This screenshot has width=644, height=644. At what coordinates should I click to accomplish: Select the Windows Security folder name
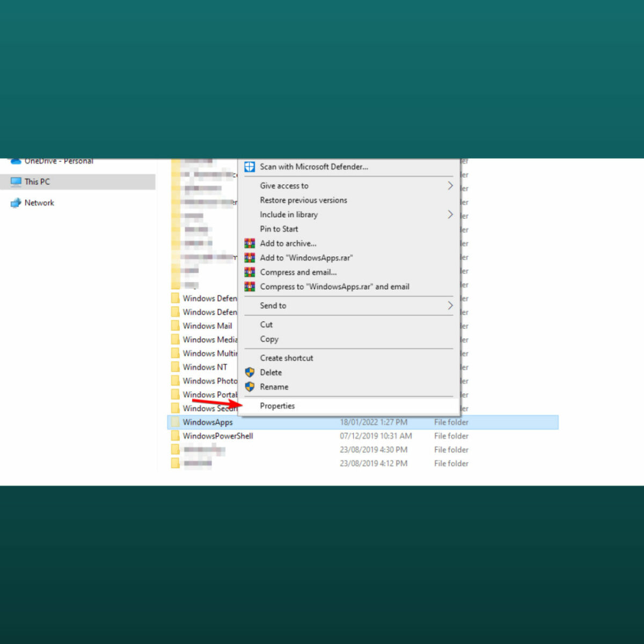(210, 408)
